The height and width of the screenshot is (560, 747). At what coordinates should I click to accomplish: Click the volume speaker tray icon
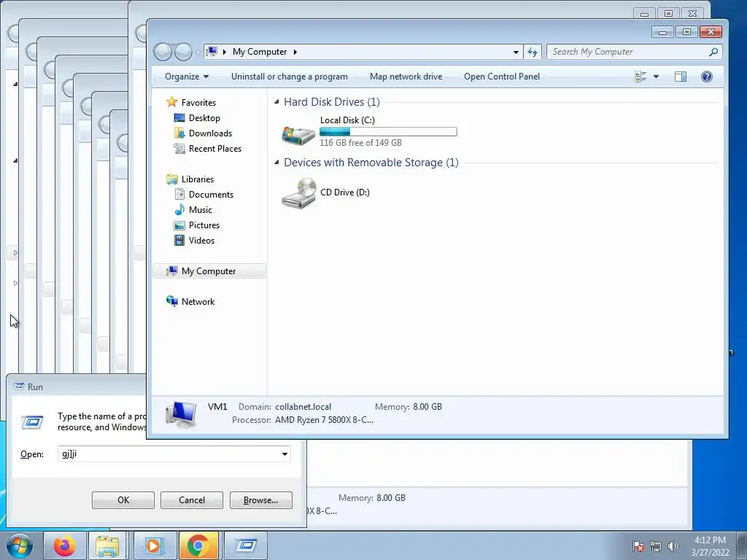coord(673,546)
